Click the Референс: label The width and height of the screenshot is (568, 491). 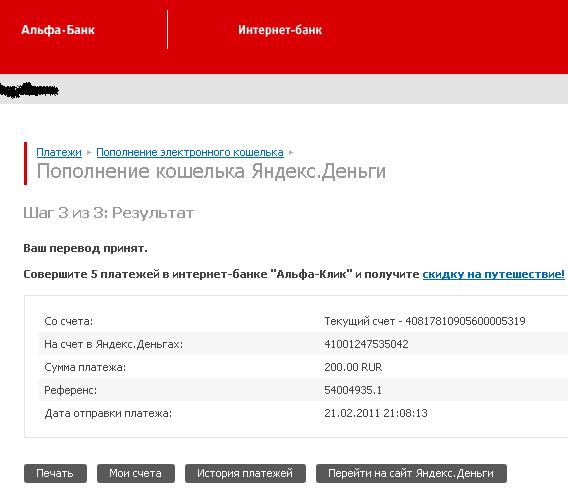click(70, 390)
